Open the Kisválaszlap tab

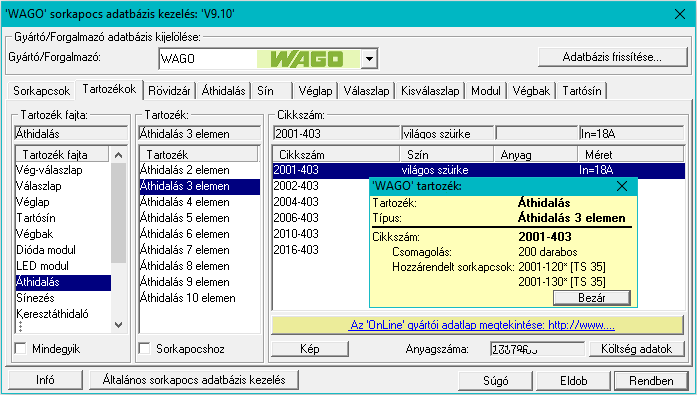(430, 91)
